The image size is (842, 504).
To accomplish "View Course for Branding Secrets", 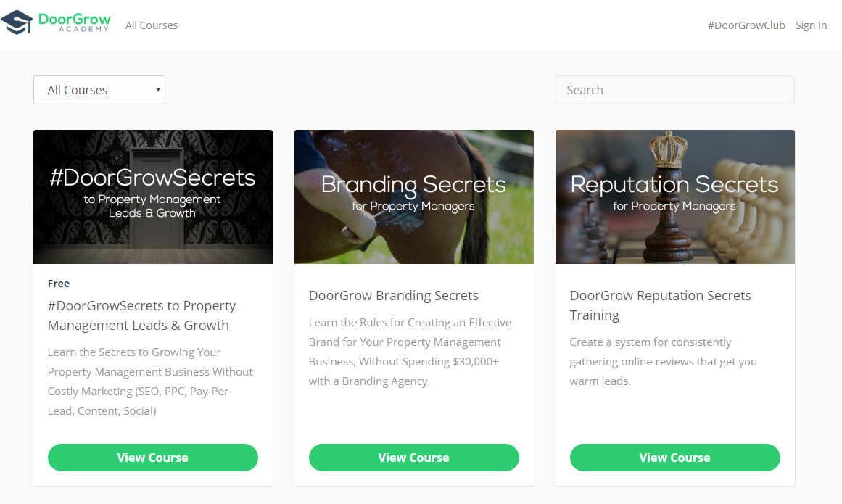I will (x=414, y=458).
